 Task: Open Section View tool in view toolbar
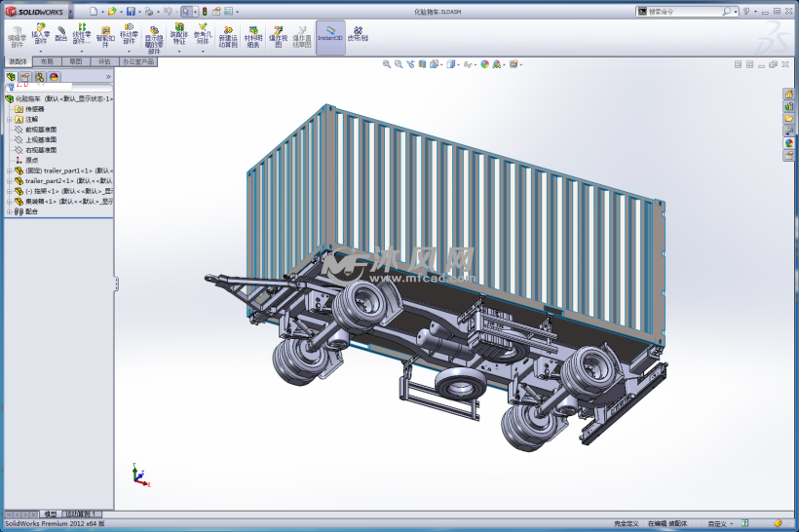[422, 64]
